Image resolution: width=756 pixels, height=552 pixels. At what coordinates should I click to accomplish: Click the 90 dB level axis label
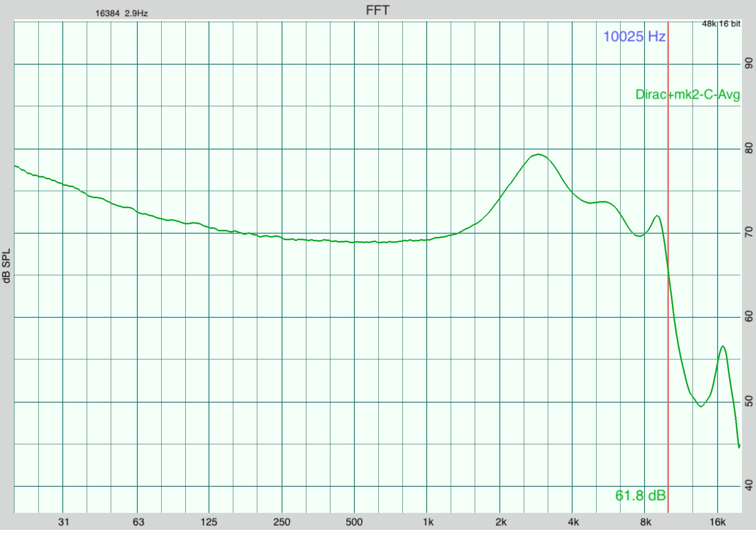click(749, 63)
